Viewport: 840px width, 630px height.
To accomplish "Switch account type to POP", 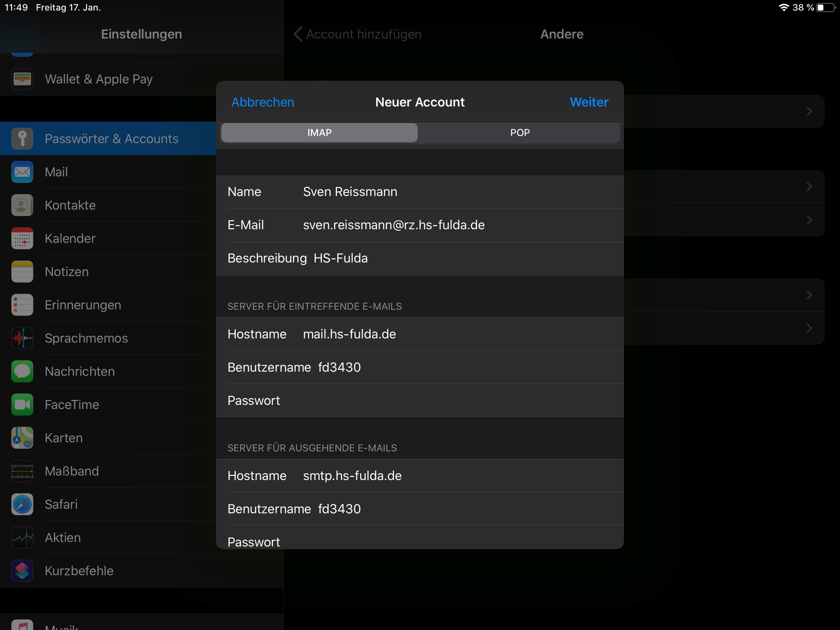I will click(x=519, y=133).
